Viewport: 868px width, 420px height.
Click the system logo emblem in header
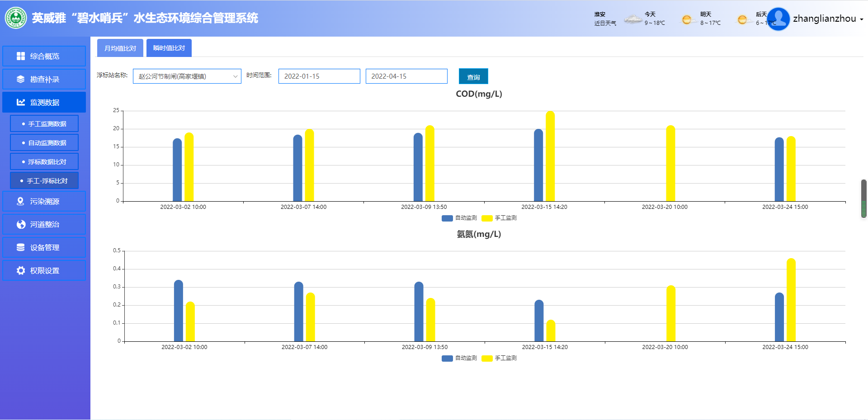point(16,18)
